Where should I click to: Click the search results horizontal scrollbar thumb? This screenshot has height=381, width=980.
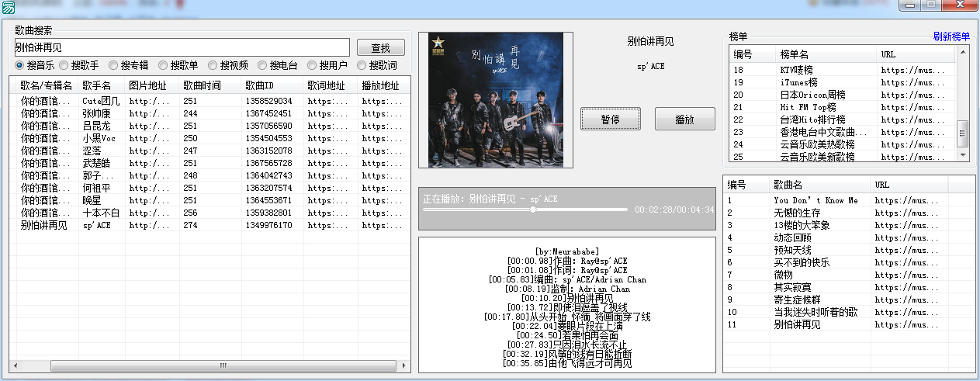(223, 365)
